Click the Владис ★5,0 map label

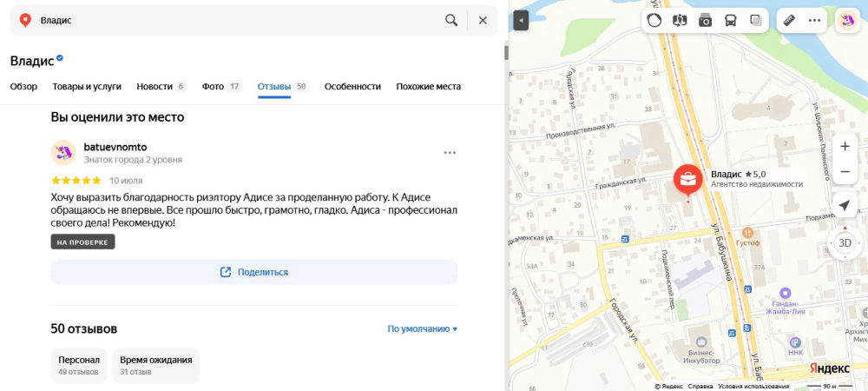tap(738, 174)
